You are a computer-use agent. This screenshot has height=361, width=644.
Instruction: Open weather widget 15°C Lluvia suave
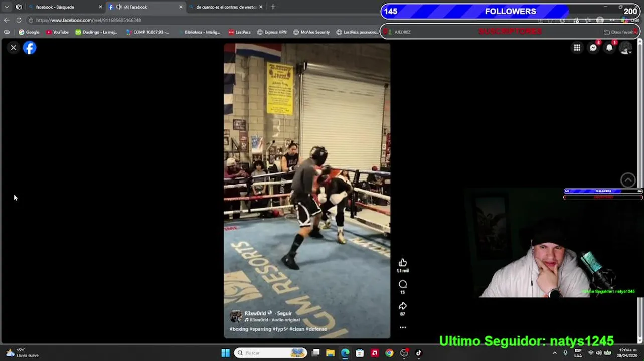[22, 353]
